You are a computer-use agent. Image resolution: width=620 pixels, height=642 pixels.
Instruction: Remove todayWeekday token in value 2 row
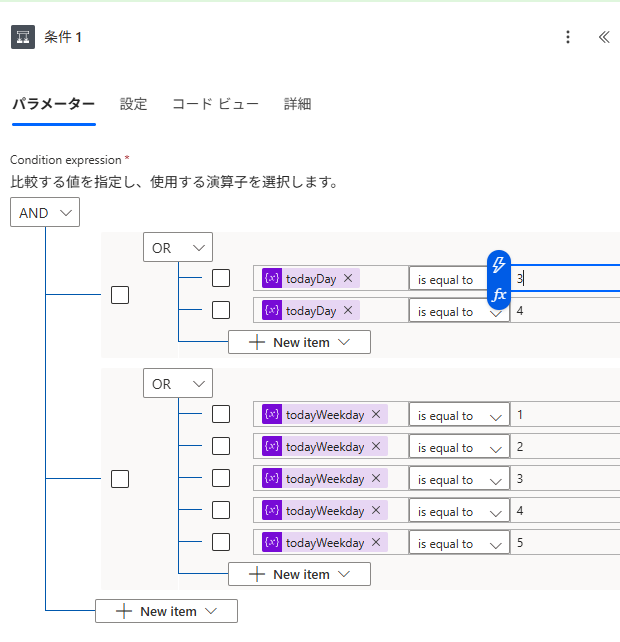tap(376, 446)
